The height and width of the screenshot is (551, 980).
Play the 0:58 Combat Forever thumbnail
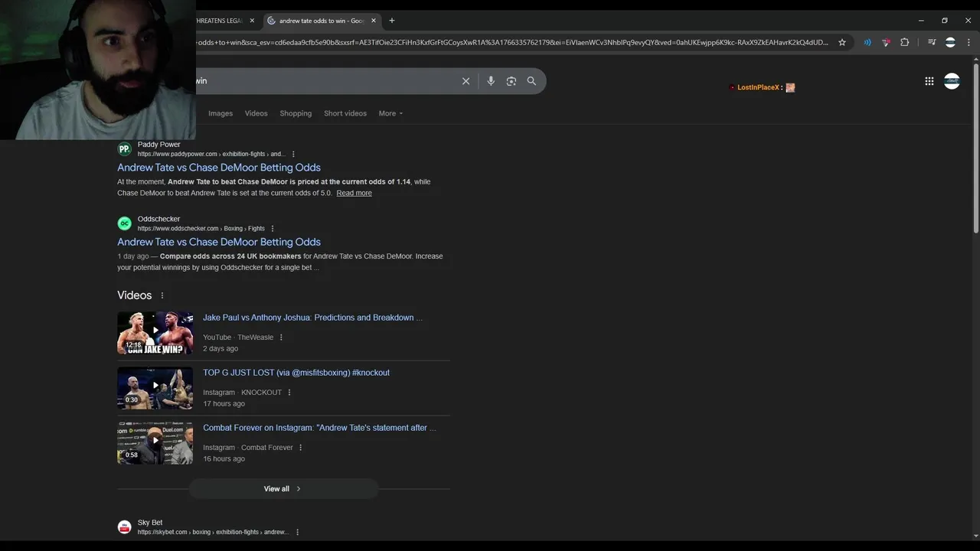click(155, 443)
